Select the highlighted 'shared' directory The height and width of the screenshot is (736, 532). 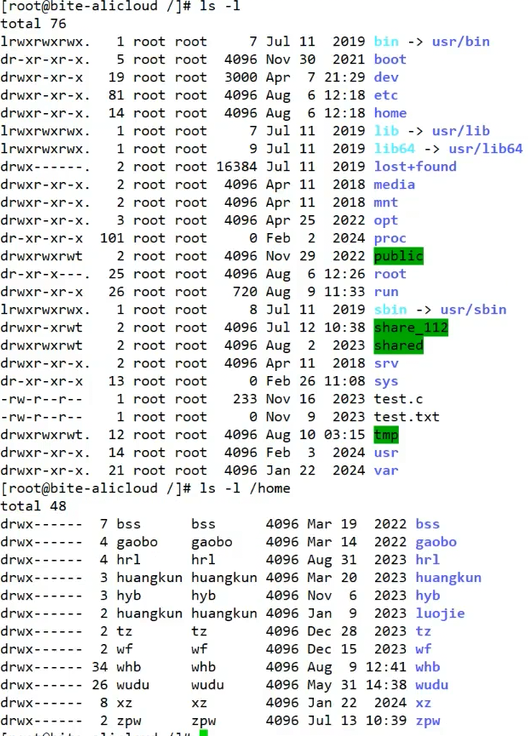399,345
